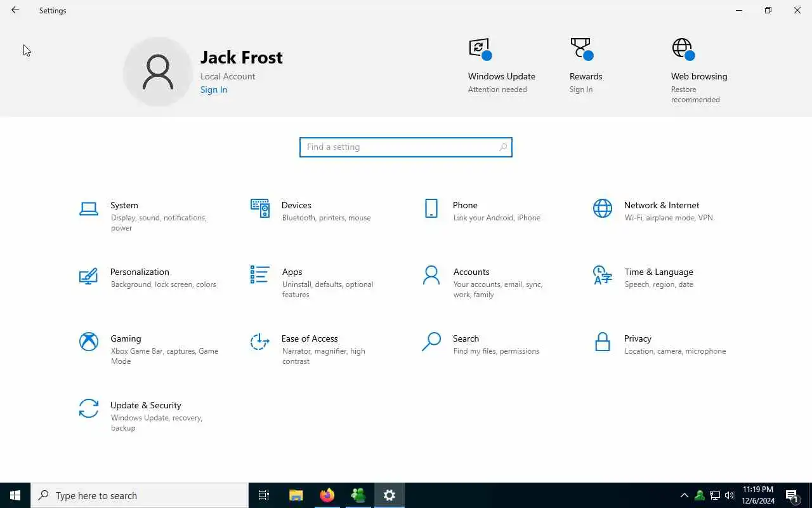Open the volume speaker tray icon
The height and width of the screenshot is (508, 812).
[730, 495]
